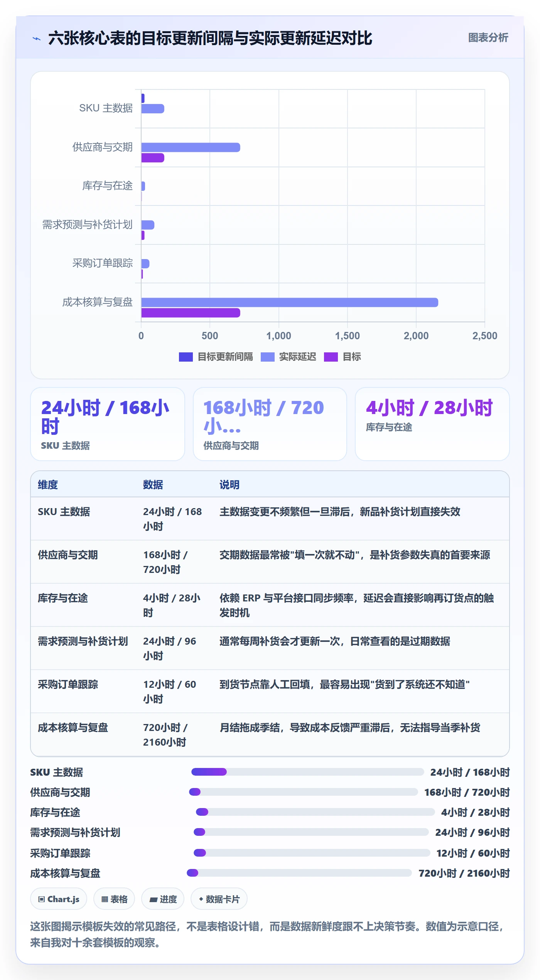Click the 供应商与交期 actual-delay bar in the chart
This screenshot has height=980, width=540.
click(x=191, y=147)
